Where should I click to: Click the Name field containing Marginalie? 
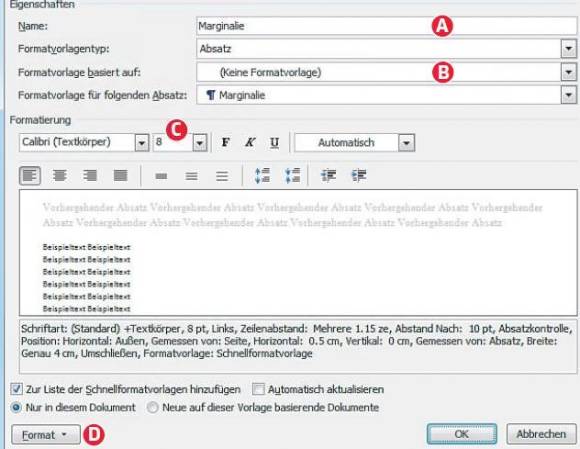tap(387, 26)
